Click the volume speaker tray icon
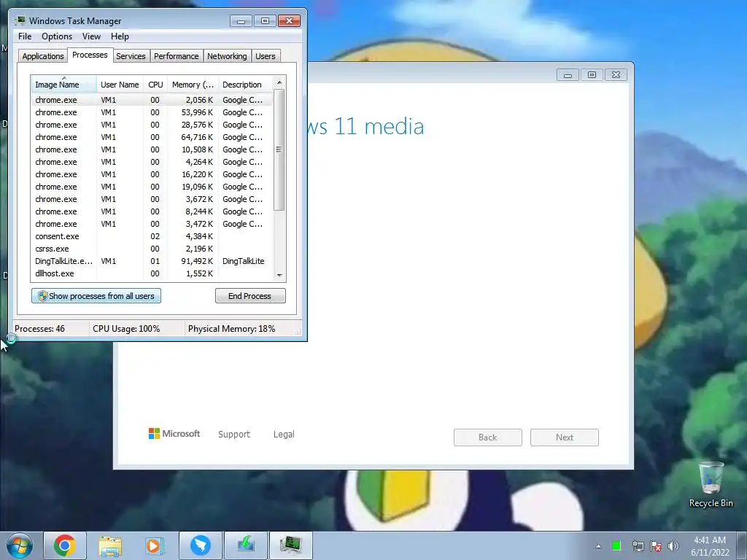 pos(673,545)
